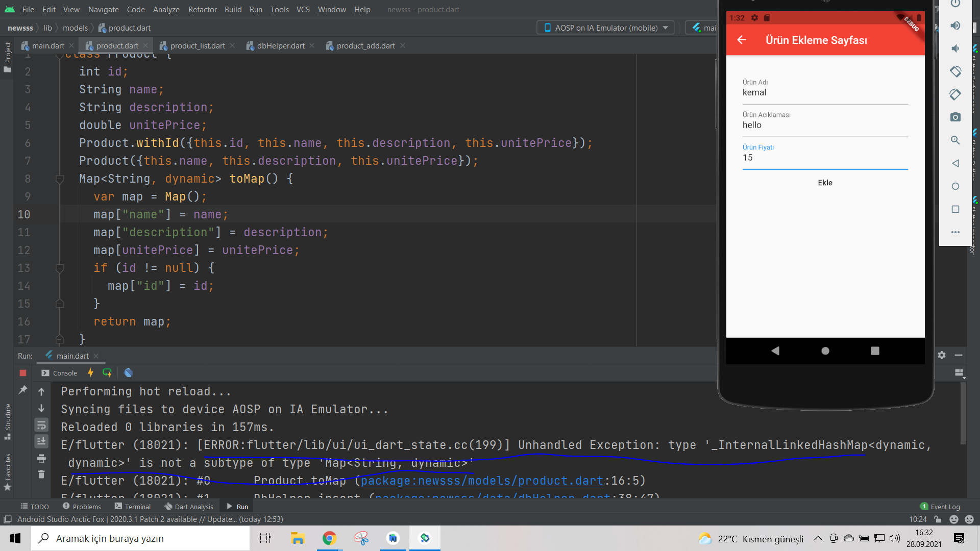Go back from Ürün Ekleme Sayfası

coord(742,40)
